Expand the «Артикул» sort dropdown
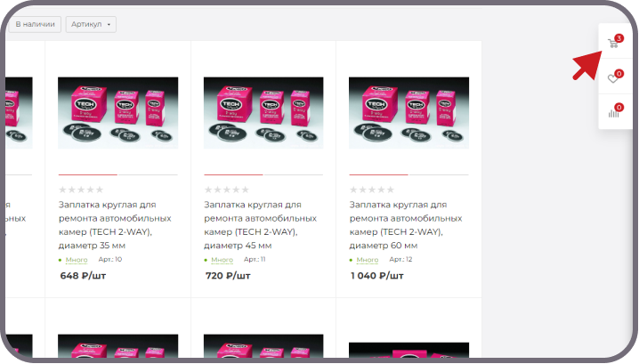 91,24
